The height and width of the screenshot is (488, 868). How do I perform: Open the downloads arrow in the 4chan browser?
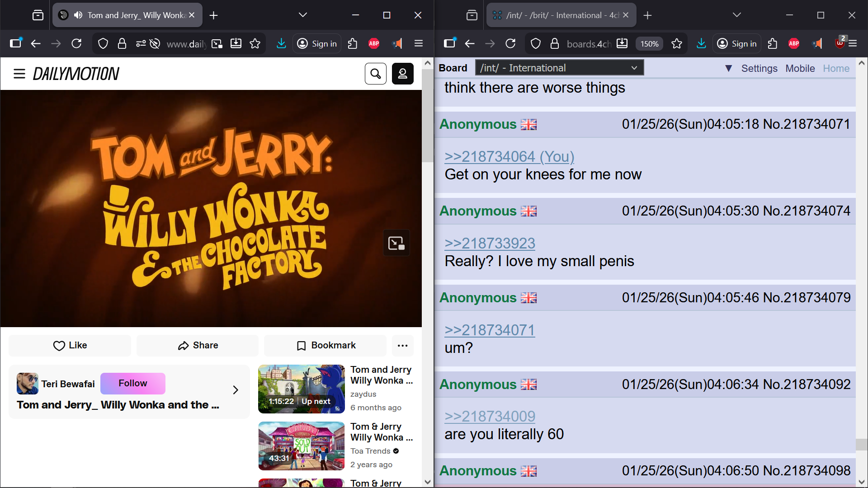(x=701, y=43)
